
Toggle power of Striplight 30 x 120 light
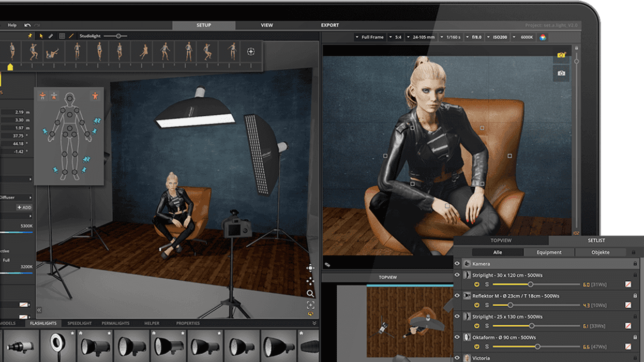coord(476,284)
